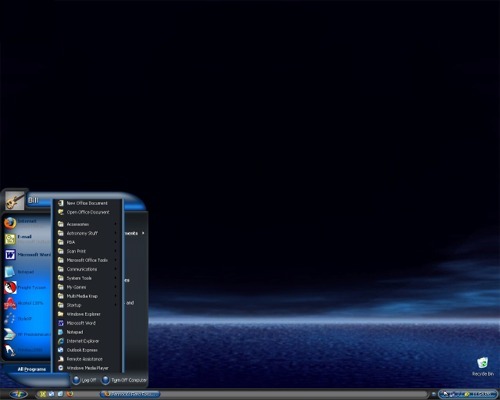Click the Log Off button
Screen dimensions: 500x400
coord(84,380)
